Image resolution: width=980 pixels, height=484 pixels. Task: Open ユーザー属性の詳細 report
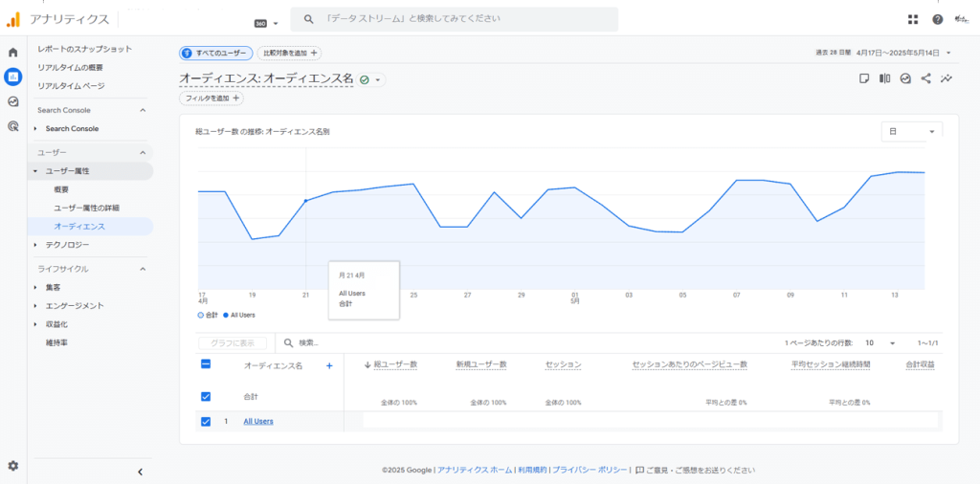86,208
